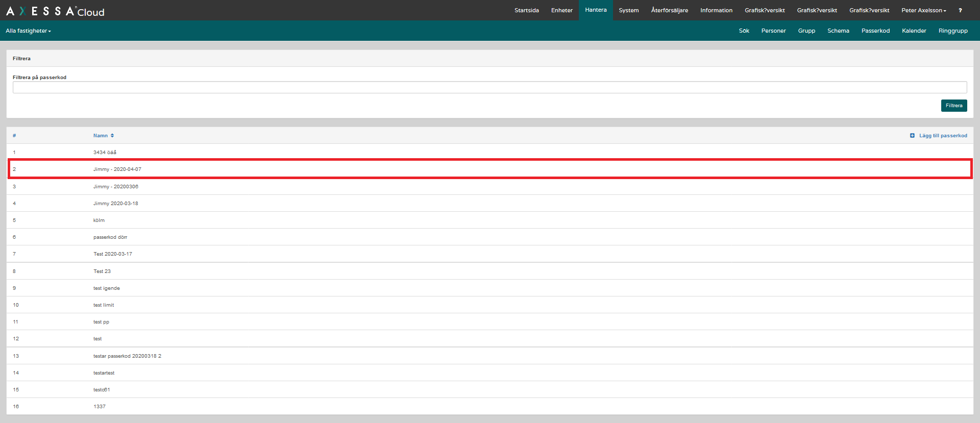Open the '1337' passcode entry
Screen dimensions: 980x423
[489, 406]
